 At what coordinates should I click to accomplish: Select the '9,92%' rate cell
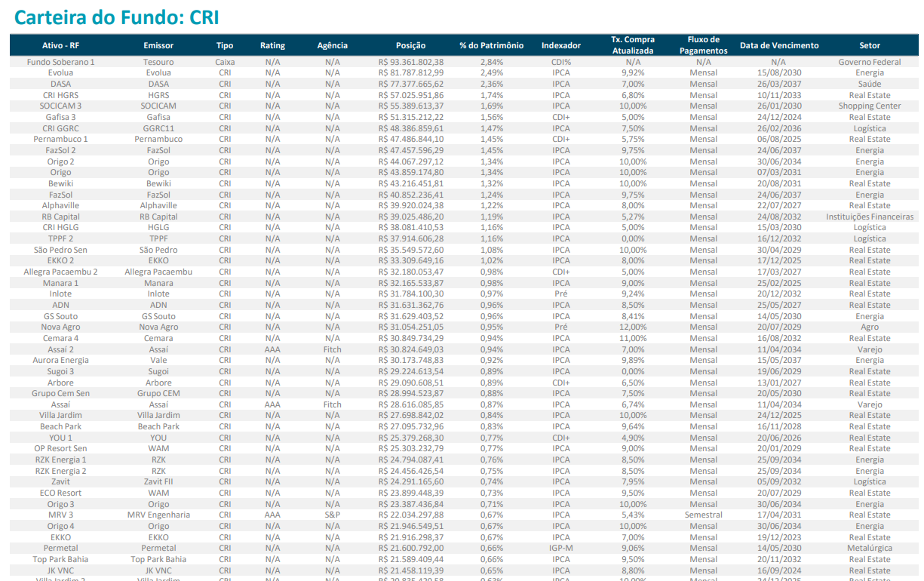pos(633,73)
